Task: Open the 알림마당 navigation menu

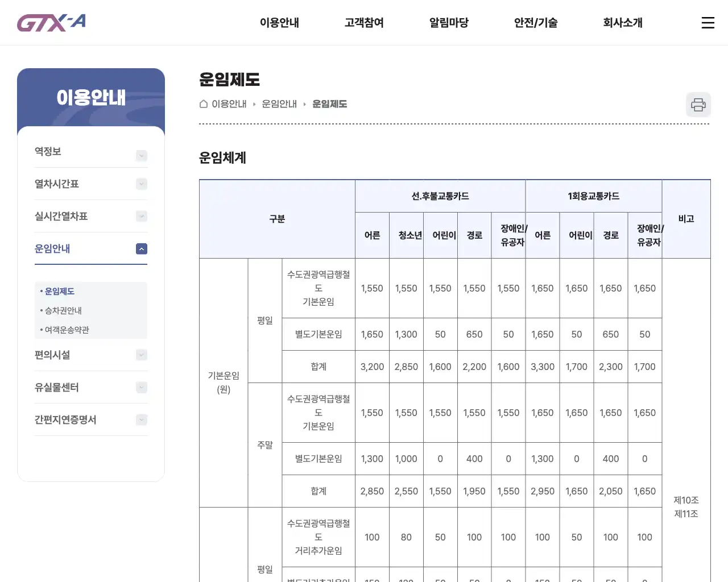Action: [449, 23]
